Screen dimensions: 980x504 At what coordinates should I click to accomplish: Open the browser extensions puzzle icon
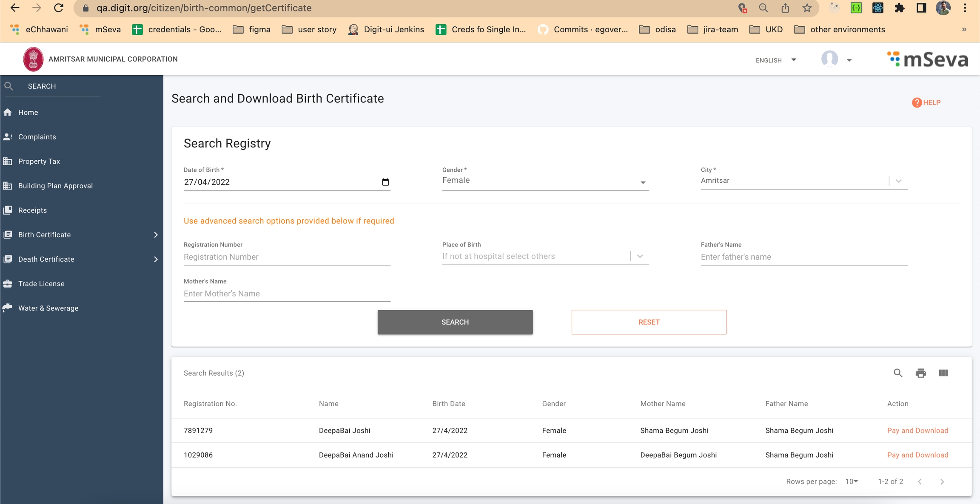pyautogui.click(x=899, y=8)
